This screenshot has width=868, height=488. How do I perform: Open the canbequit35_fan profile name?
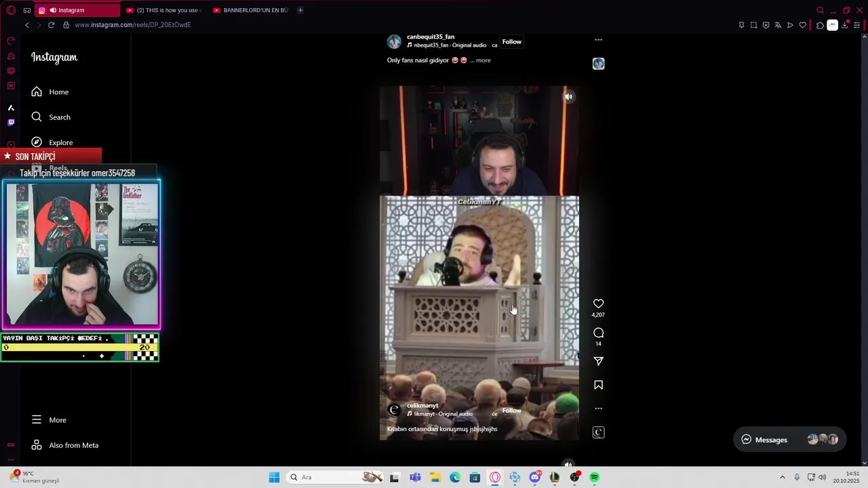[x=431, y=37]
